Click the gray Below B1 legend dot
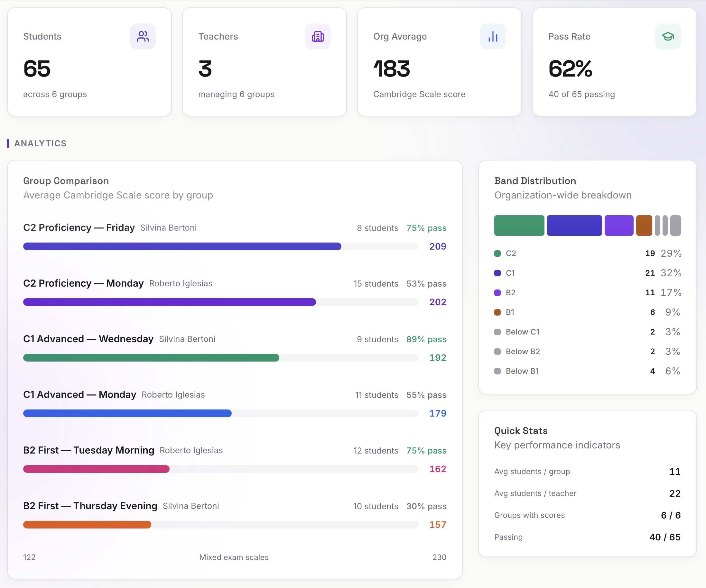The height and width of the screenshot is (588, 706). [x=497, y=371]
